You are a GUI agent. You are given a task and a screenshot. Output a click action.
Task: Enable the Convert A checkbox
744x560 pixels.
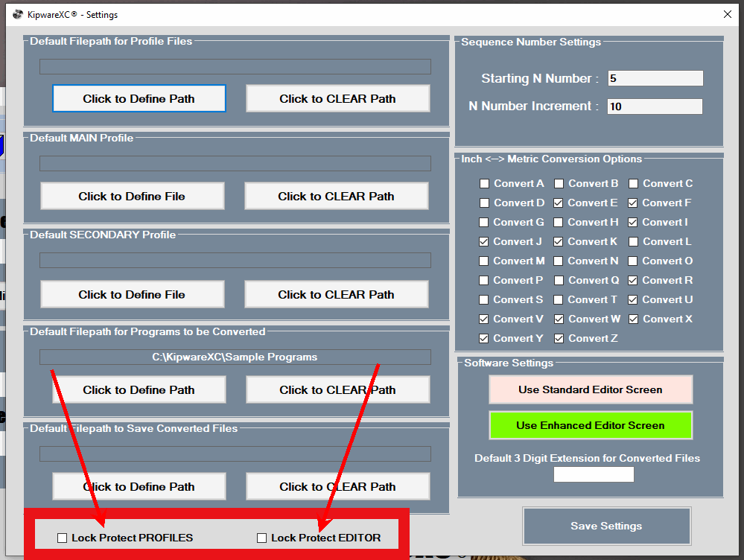point(485,183)
